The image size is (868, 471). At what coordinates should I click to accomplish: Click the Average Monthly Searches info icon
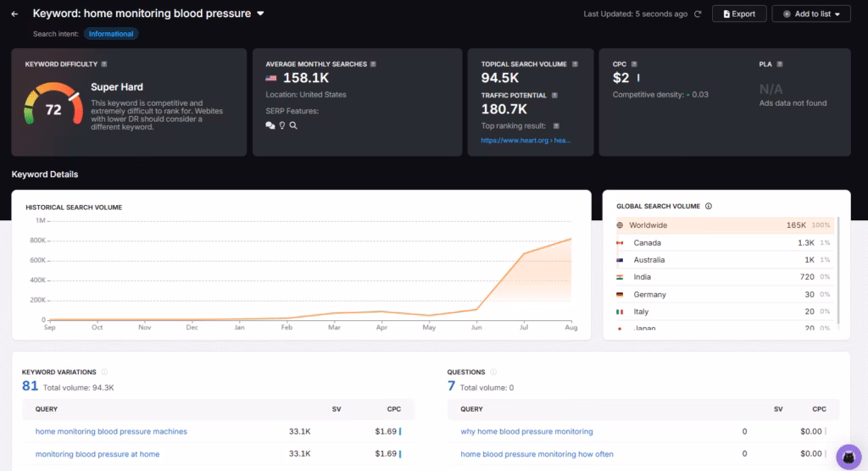pyautogui.click(x=373, y=64)
